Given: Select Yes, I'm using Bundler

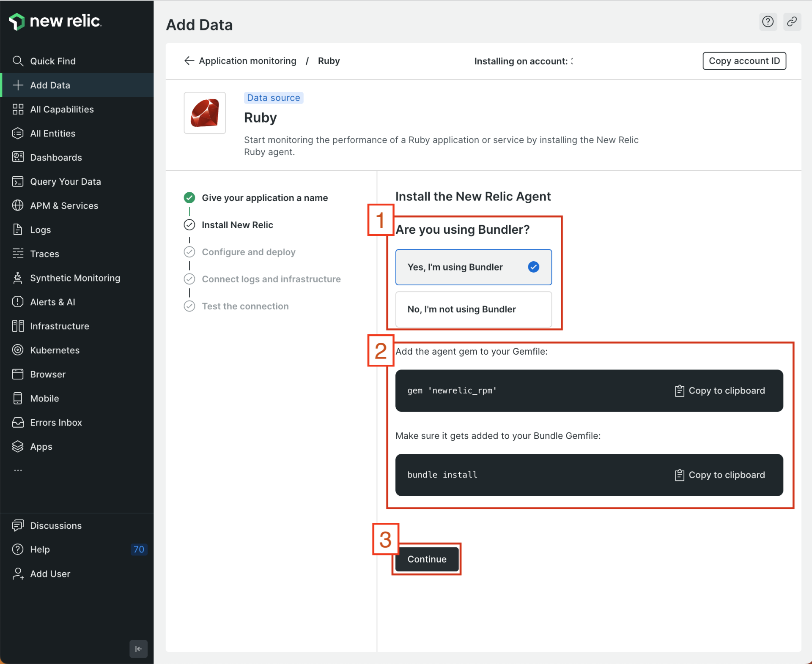Looking at the screenshot, I should coord(473,267).
